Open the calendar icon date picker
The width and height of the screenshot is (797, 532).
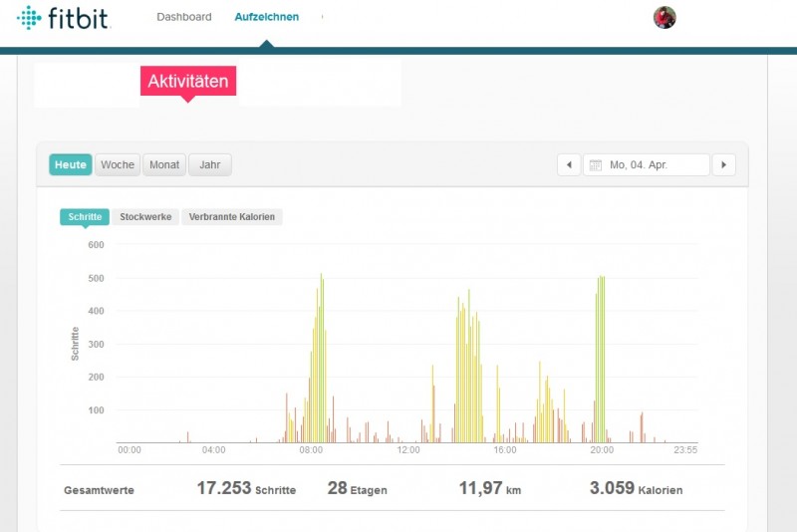pyautogui.click(x=594, y=165)
